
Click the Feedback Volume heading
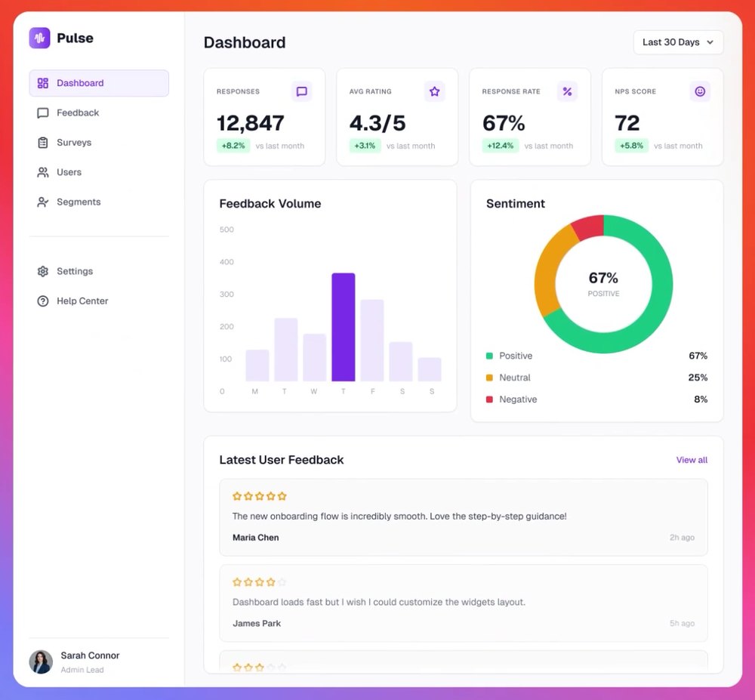270,204
